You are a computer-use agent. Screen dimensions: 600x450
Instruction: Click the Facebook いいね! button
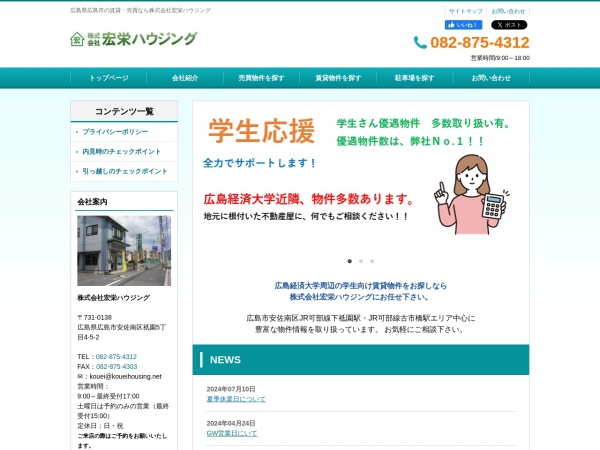463,25
